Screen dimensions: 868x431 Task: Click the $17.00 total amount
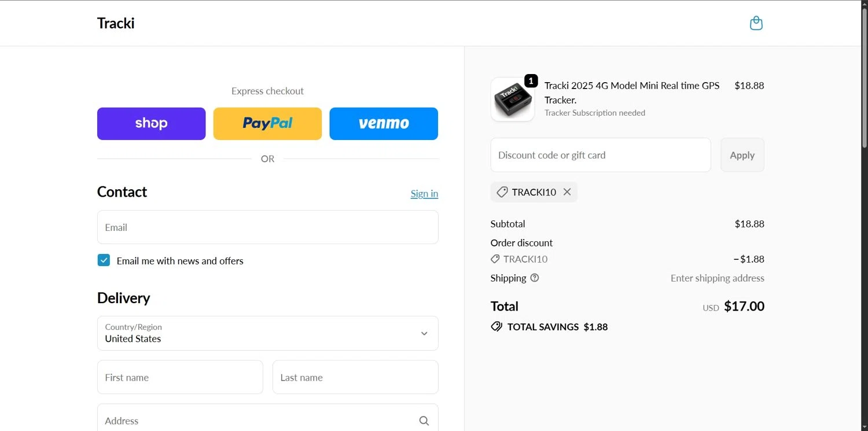click(x=744, y=306)
